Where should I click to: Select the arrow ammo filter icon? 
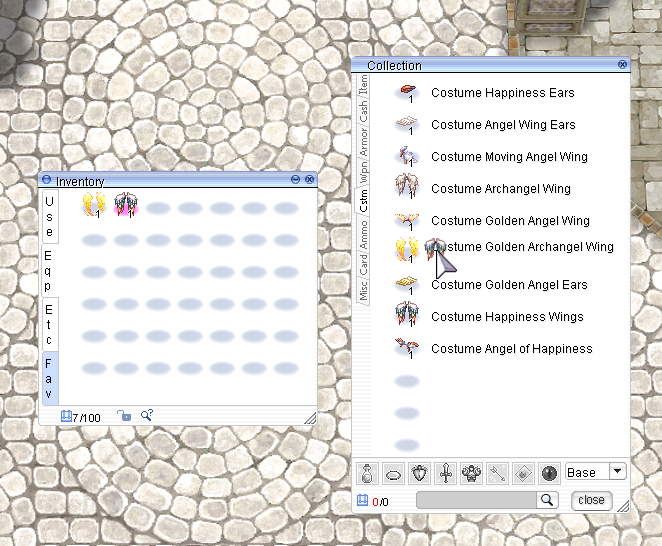point(498,473)
